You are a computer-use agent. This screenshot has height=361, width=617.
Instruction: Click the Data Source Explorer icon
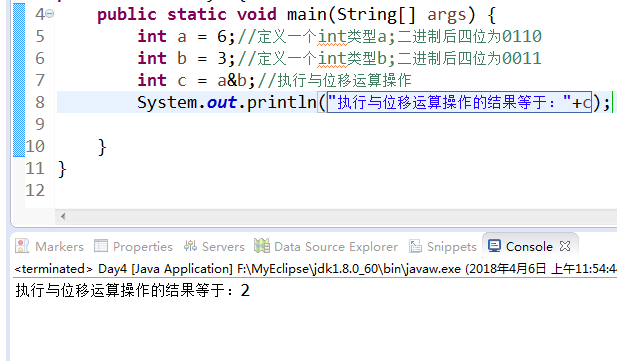click(262, 246)
